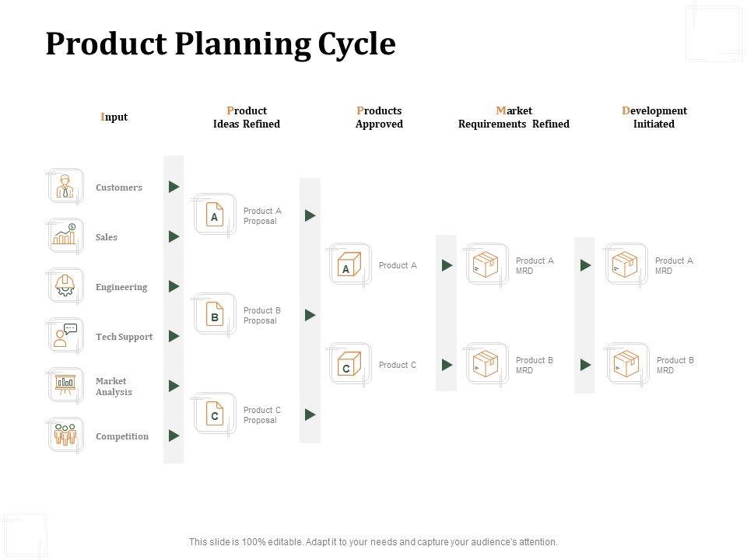Click the Product A Proposal document icon

pyautogui.click(x=214, y=215)
